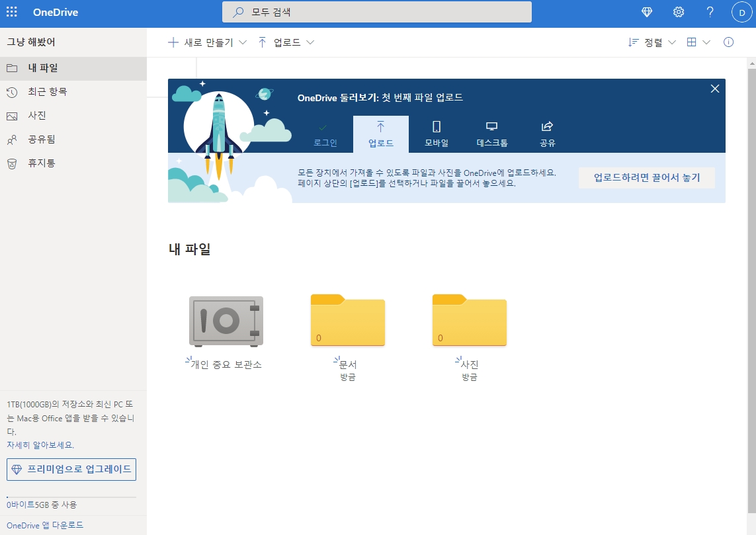Viewport: 756px width, 535px height.
Task: Click the magnifier search icon
Action: pos(237,13)
